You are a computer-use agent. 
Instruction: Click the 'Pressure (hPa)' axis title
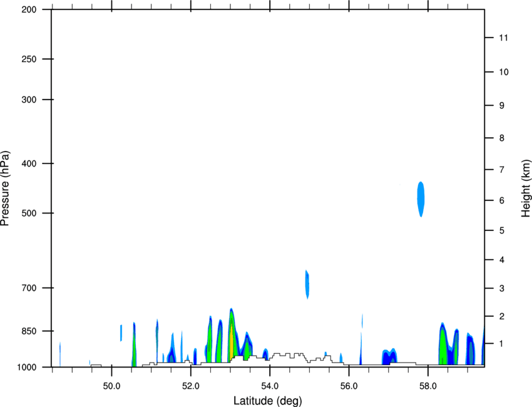point(5,188)
